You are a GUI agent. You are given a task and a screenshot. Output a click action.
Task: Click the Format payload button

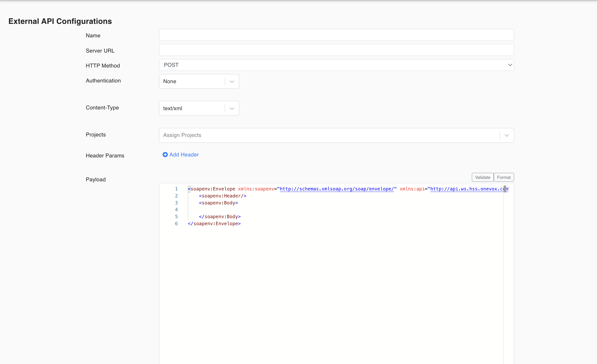tap(504, 177)
